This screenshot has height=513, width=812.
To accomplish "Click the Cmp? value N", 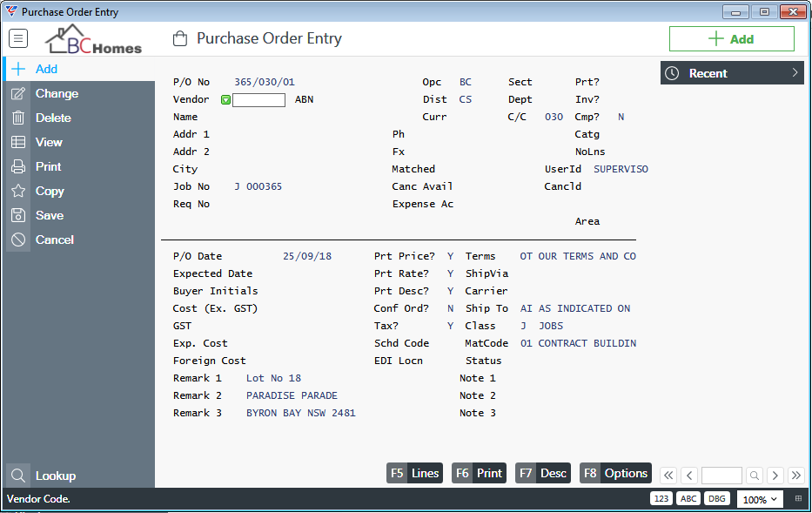I will tap(621, 117).
